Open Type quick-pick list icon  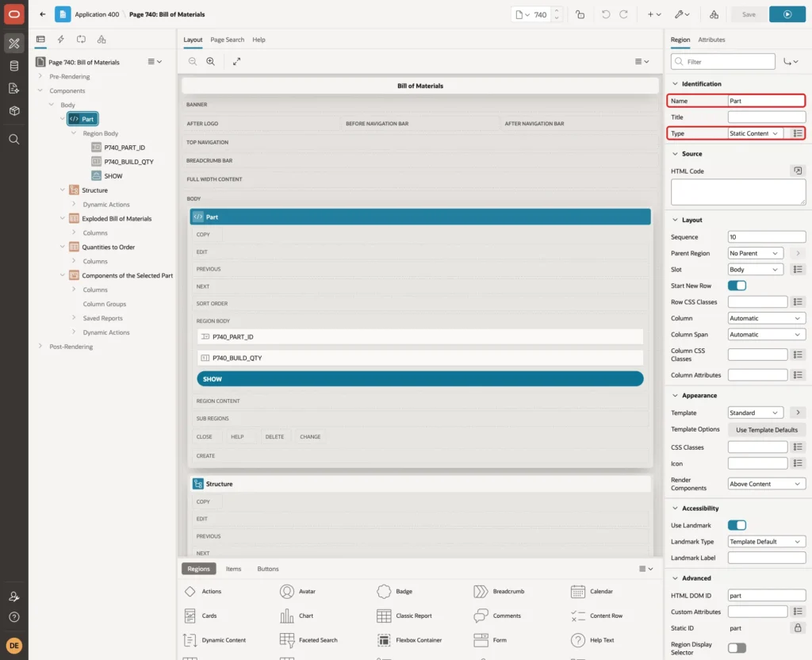tap(798, 133)
